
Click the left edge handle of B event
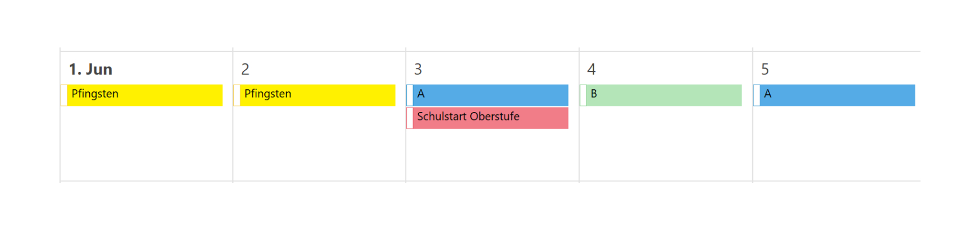(x=583, y=95)
